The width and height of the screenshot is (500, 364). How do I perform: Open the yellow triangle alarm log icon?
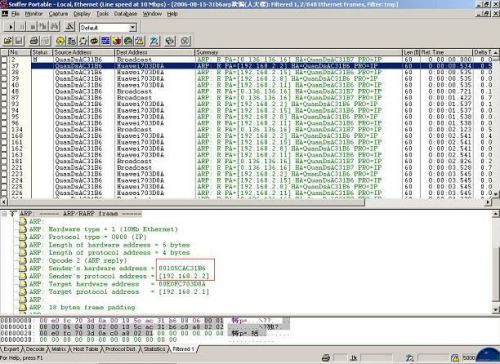(140, 41)
